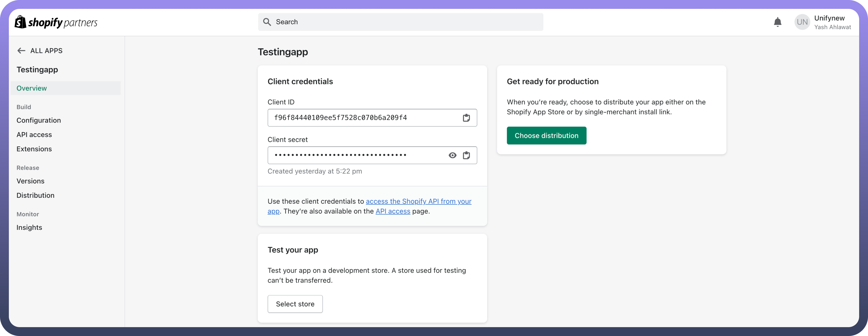This screenshot has width=868, height=336.
Task: Copy the Client ID to clipboard
Action: coord(466,118)
